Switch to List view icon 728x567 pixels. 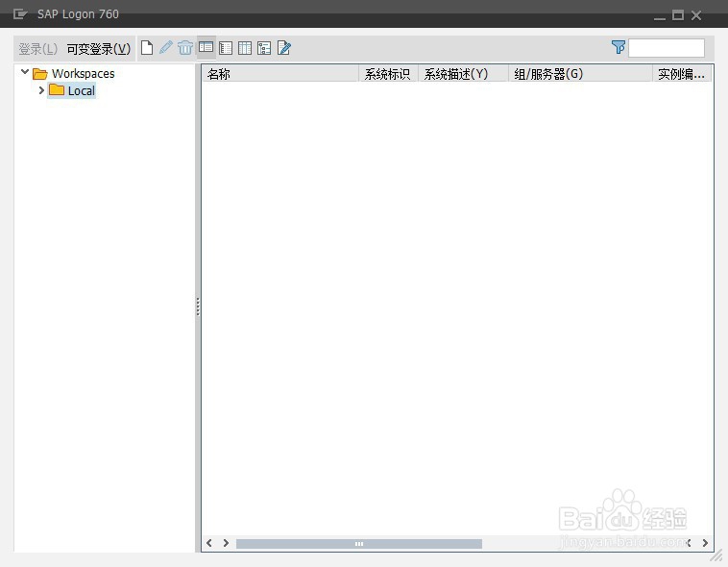[226, 48]
